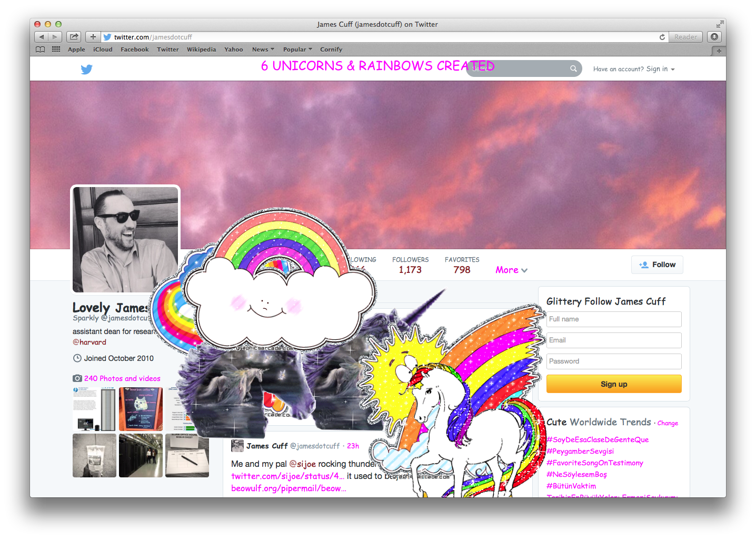Click the camera icon by Photos and videos
Screen dimensions: 756x539
(77, 378)
